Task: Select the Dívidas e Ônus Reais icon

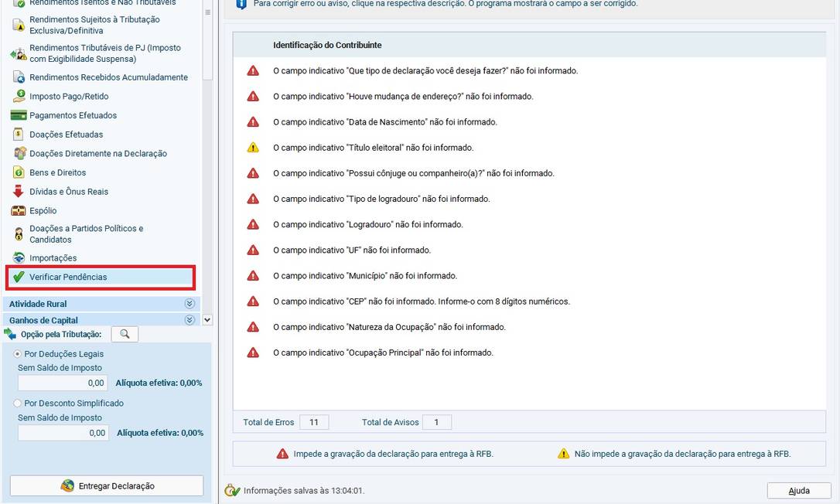Action: (19, 192)
